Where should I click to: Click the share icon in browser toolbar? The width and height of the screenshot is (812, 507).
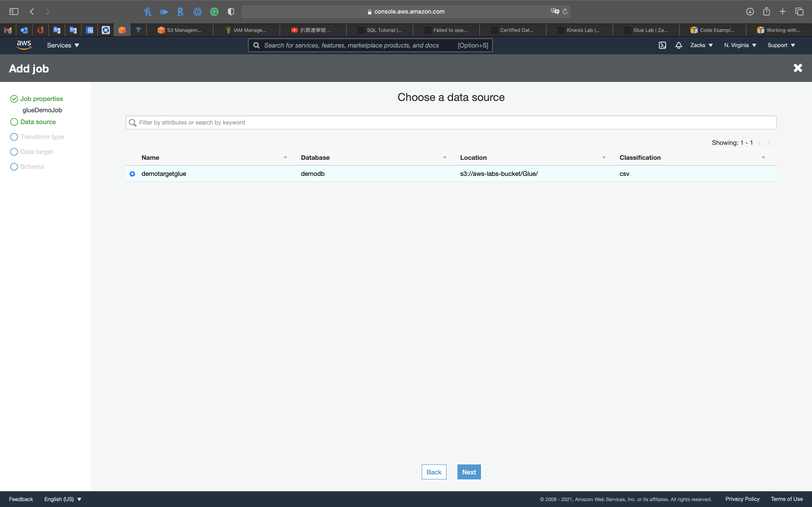point(766,12)
